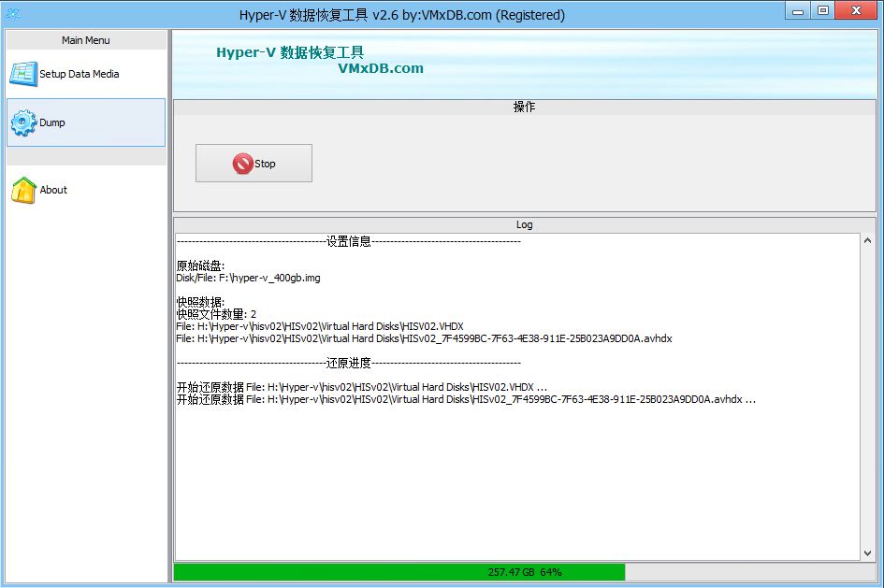
Task: Select the Dump menu item
Action: pos(86,122)
